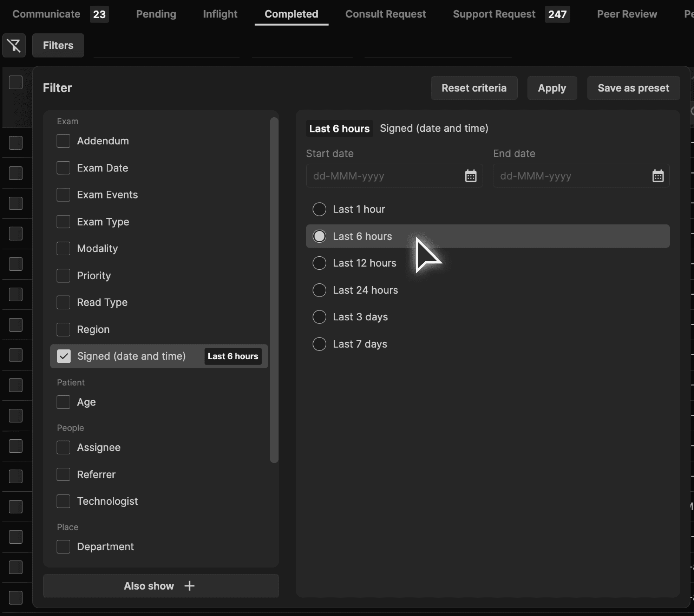Select Last 7 days radio button
The image size is (694, 616).
click(x=319, y=344)
